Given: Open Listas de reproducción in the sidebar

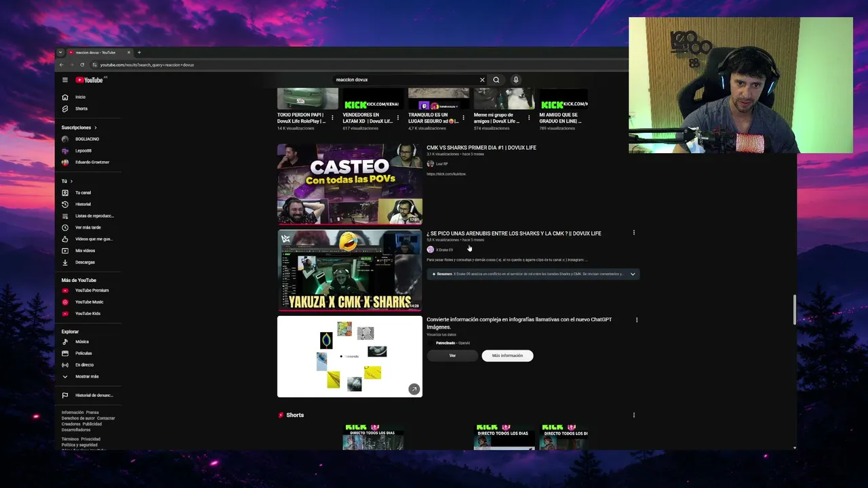Looking at the screenshot, I should coord(94,216).
